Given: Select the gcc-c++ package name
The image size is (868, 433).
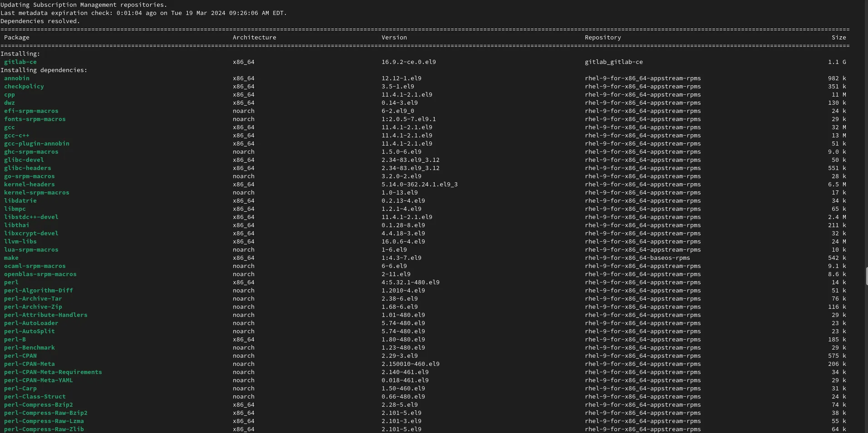Looking at the screenshot, I should 17,136.
